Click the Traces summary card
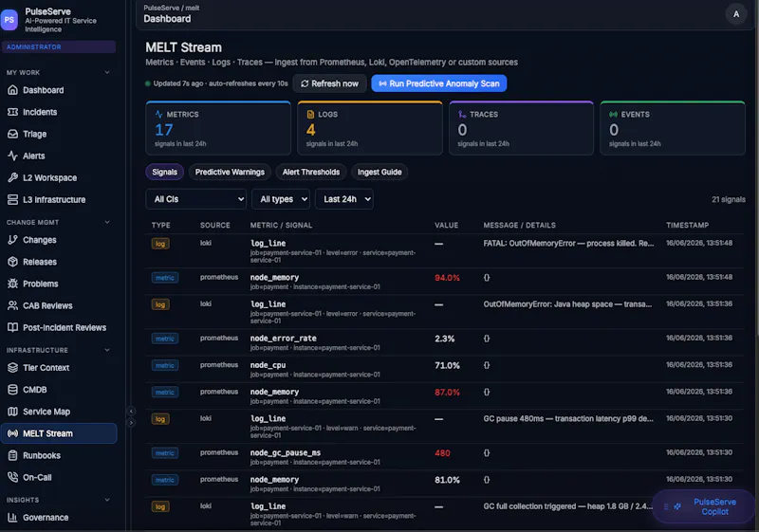This screenshot has height=532, width=759. coord(521,128)
